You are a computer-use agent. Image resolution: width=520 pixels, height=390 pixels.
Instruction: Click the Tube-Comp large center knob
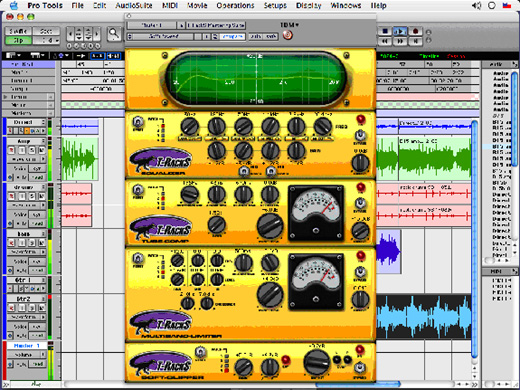[x=269, y=225]
